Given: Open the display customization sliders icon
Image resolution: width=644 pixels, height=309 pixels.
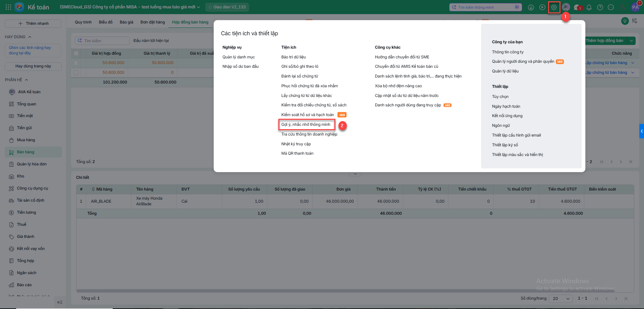Looking at the screenshot, I should coord(634,21).
